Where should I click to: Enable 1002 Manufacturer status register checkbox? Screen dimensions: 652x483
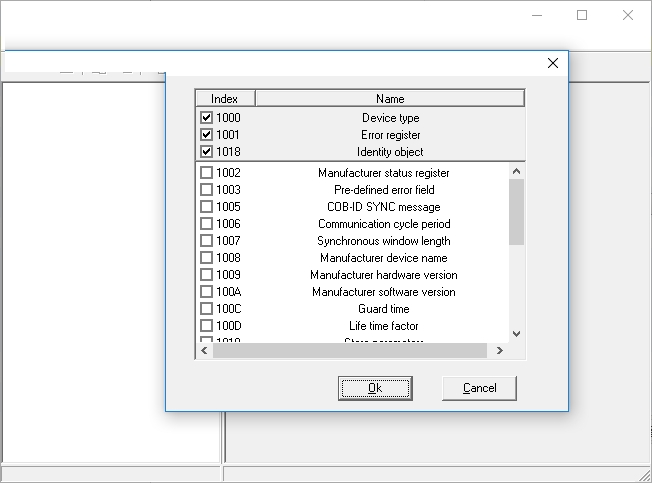pos(207,173)
